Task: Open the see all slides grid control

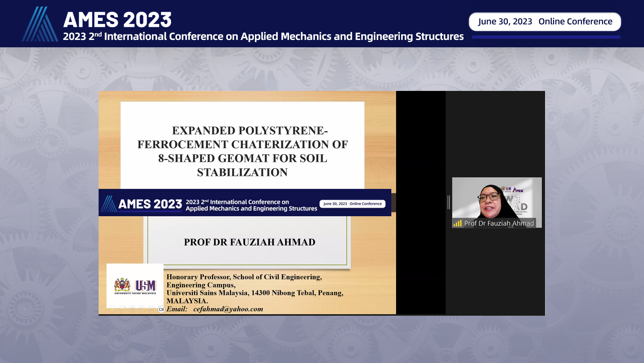Action: point(132,309)
